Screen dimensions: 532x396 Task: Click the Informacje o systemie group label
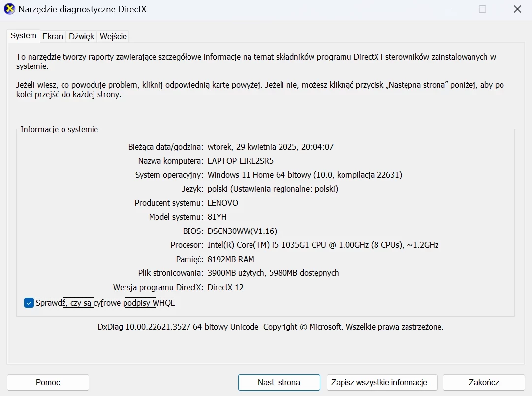click(59, 130)
